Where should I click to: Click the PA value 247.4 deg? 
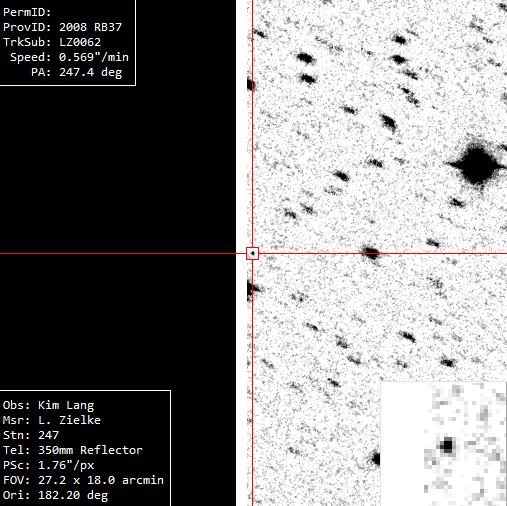[x=90, y=72]
